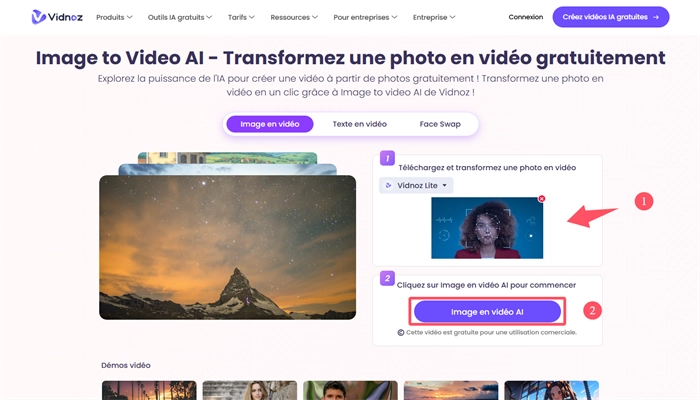Click 'Cliquez sur Image en vidéo AI' text
The height and width of the screenshot is (400, 700).
pyautogui.click(x=486, y=285)
